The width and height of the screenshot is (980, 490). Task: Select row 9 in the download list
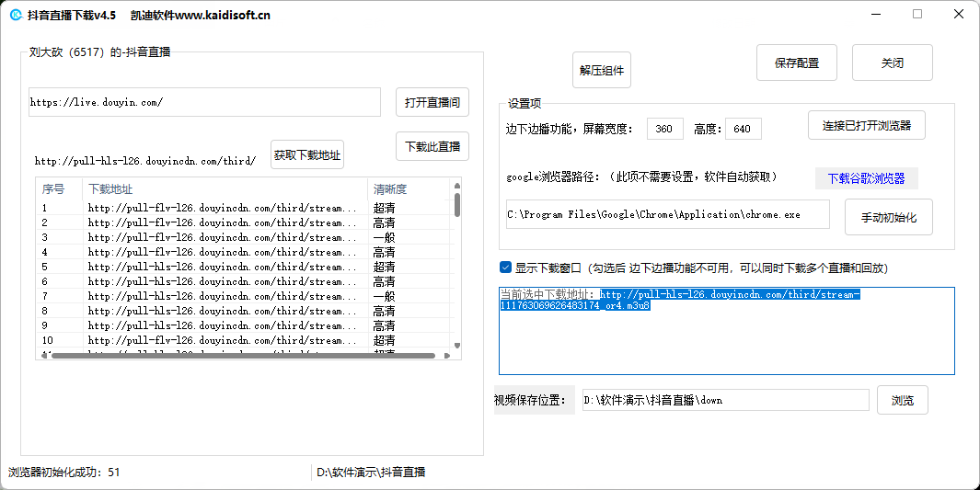243,325
